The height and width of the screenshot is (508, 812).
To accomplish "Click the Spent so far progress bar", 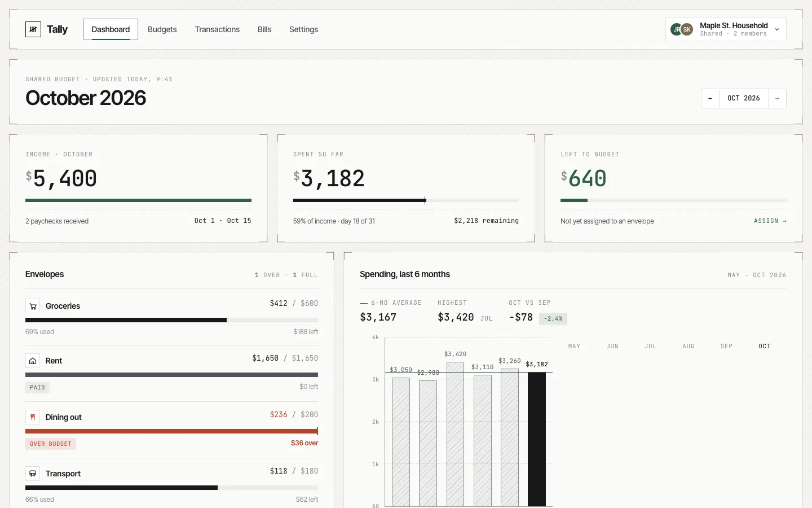I will point(406,200).
